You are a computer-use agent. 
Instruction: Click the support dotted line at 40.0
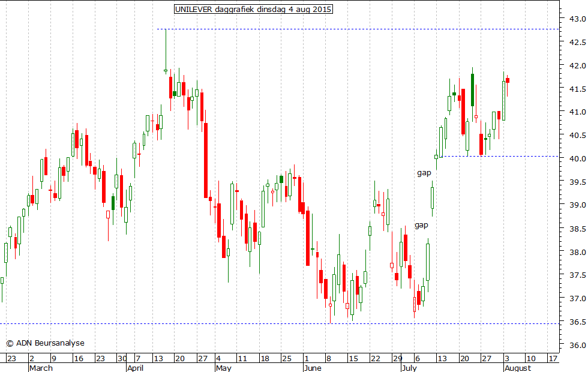click(x=500, y=157)
